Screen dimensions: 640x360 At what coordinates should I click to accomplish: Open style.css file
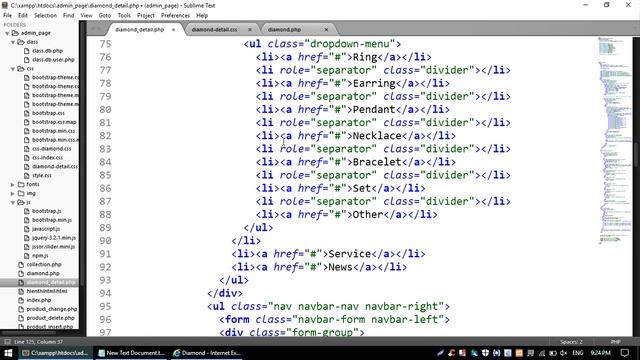(42, 176)
